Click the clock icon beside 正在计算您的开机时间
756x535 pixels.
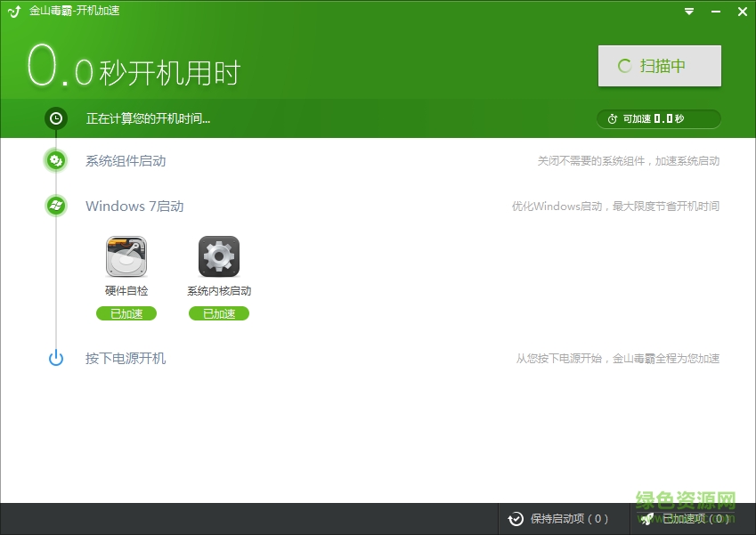[x=56, y=118]
